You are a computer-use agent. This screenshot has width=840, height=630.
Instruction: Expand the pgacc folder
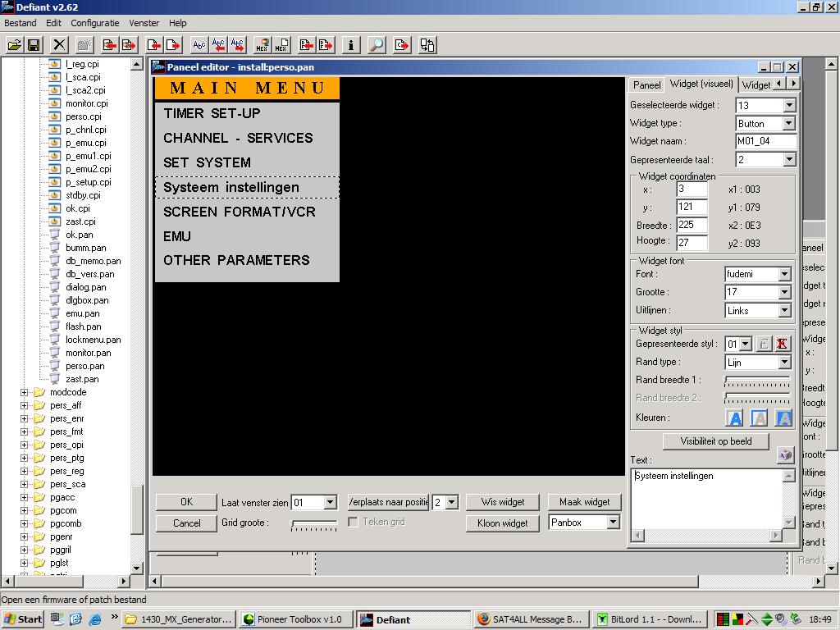24,497
